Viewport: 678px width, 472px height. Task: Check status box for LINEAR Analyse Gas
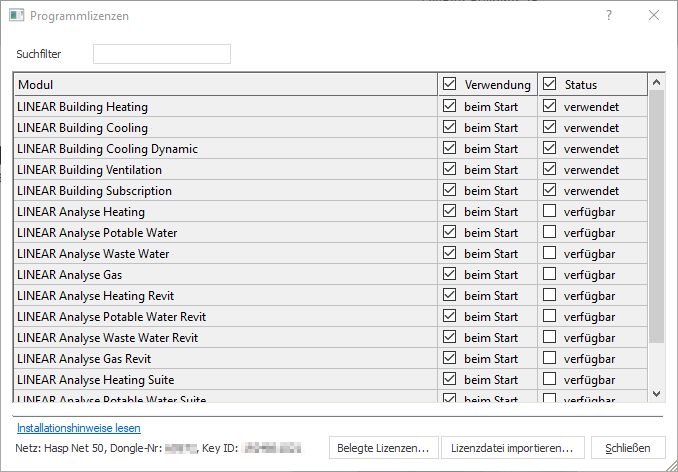tap(550, 274)
